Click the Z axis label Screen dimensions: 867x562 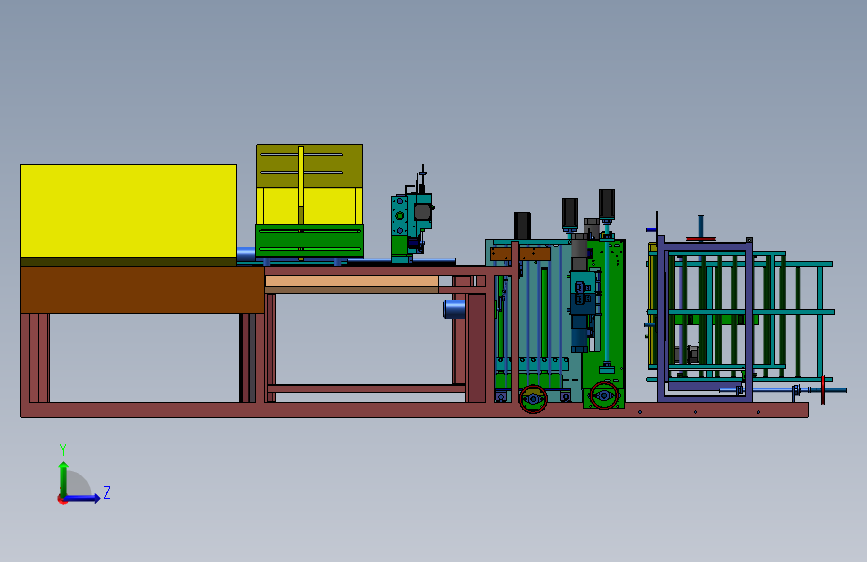107,492
